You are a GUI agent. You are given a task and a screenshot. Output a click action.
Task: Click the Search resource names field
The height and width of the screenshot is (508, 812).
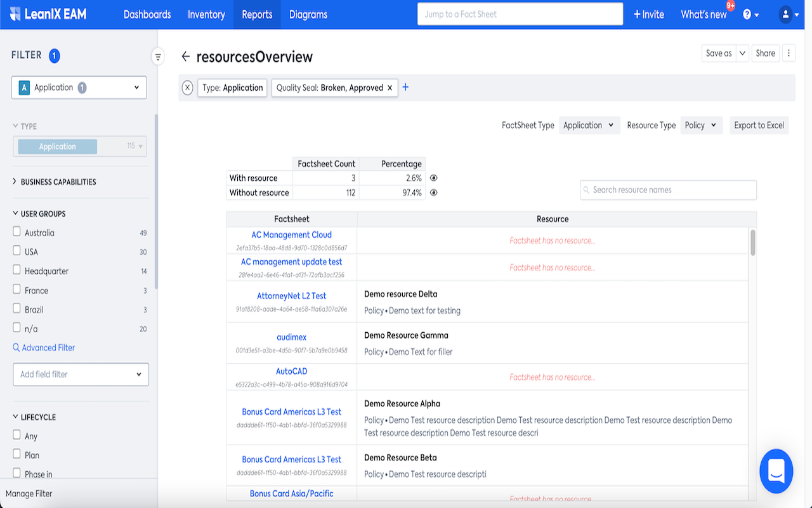(x=668, y=190)
